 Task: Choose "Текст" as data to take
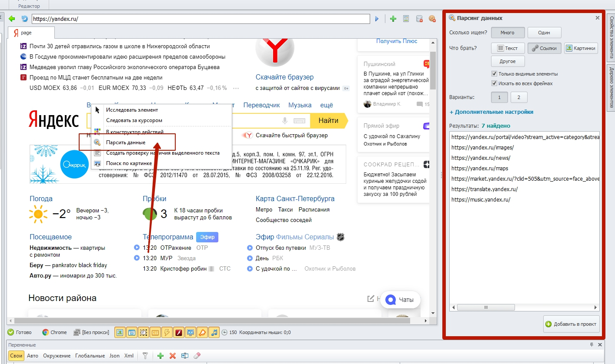click(508, 48)
